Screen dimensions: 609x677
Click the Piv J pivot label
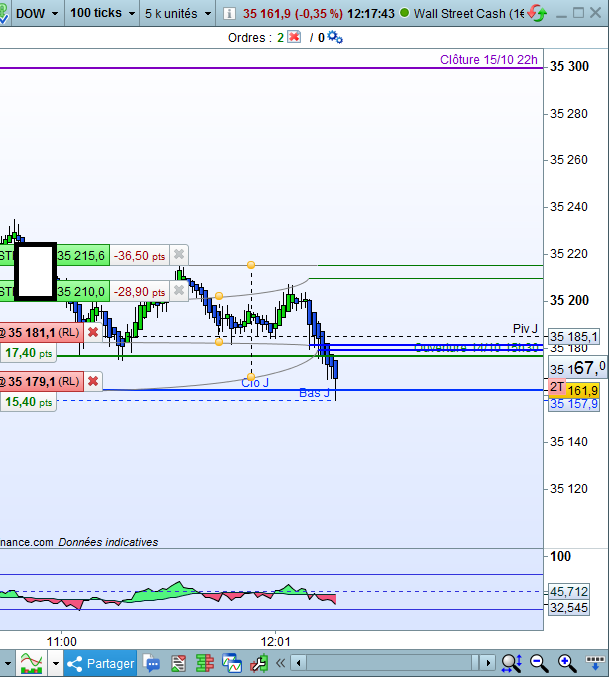[525, 329]
